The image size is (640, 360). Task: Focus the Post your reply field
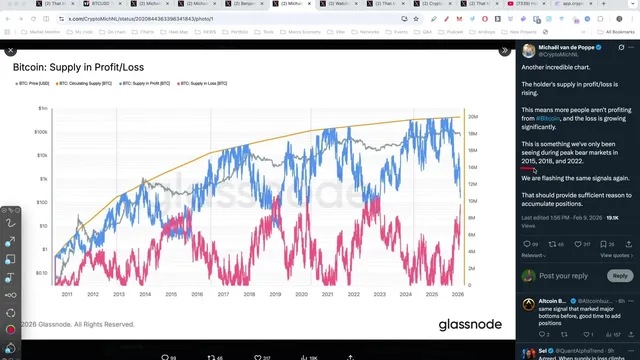(563, 276)
